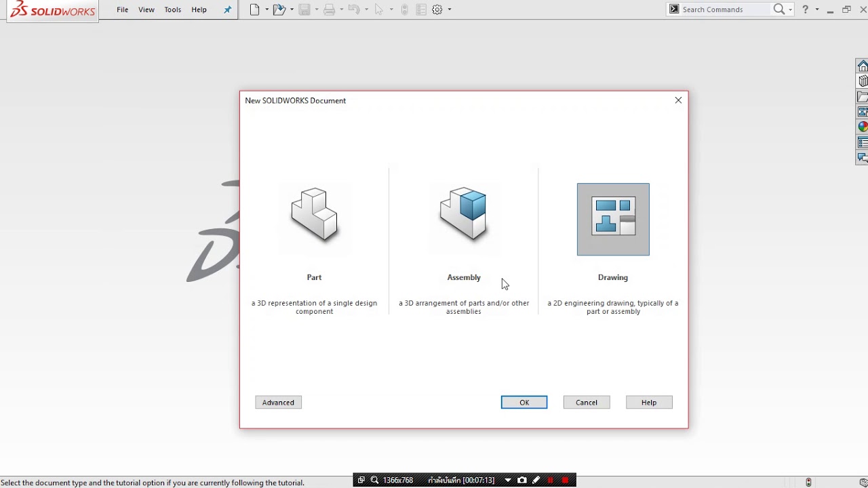Stop the recording with red square button
The height and width of the screenshot is (488, 868).
pos(565,481)
